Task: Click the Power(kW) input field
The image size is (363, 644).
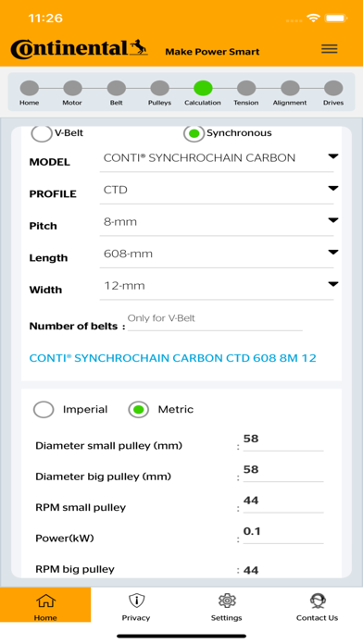Action: pyautogui.click(x=283, y=534)
